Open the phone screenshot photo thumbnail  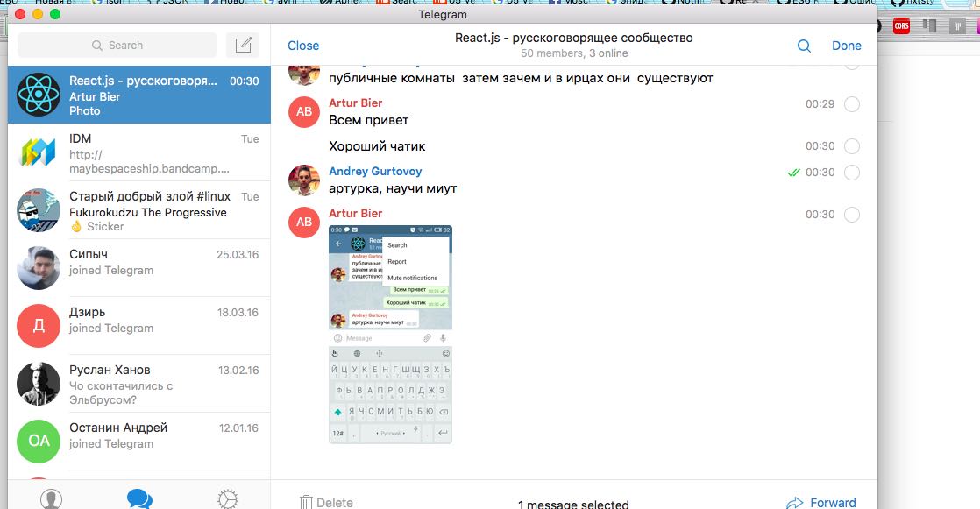(390, 334)
